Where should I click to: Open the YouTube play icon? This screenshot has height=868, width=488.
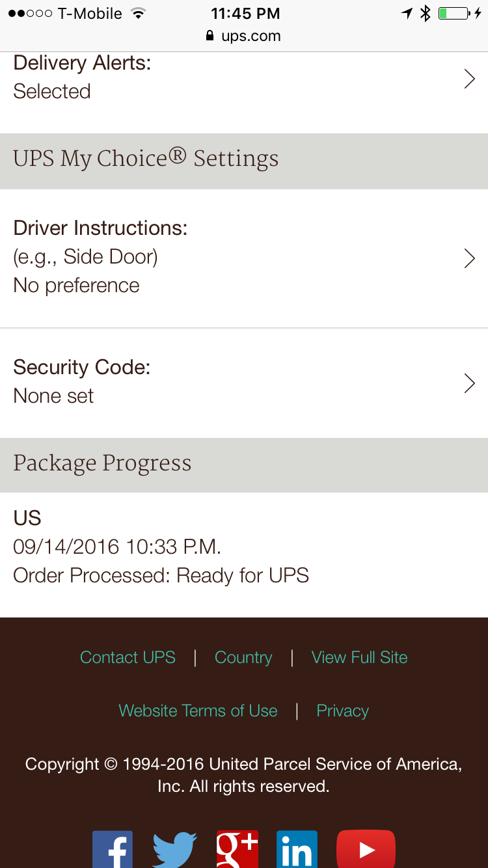366,849
